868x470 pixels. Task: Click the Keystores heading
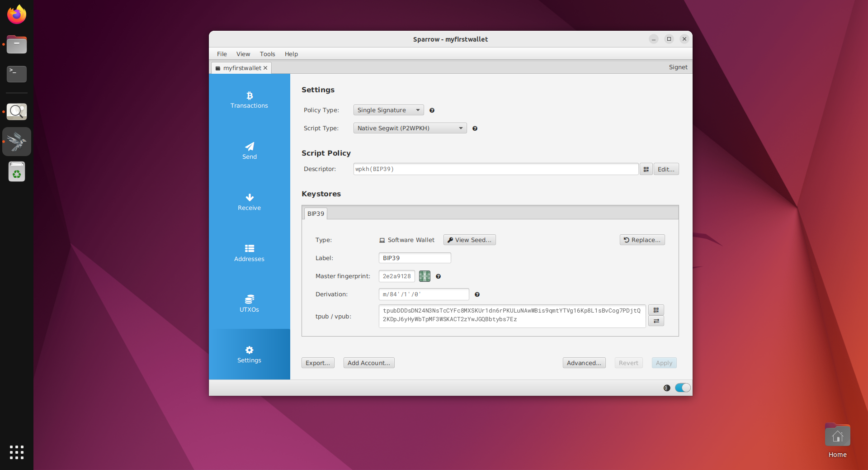[321, 194]
